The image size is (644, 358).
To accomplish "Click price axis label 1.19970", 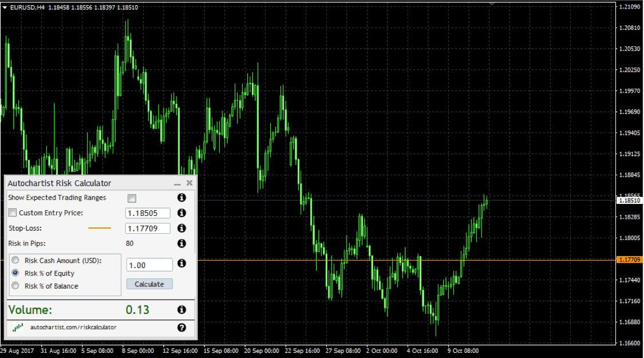I will (x=630, y=91).
